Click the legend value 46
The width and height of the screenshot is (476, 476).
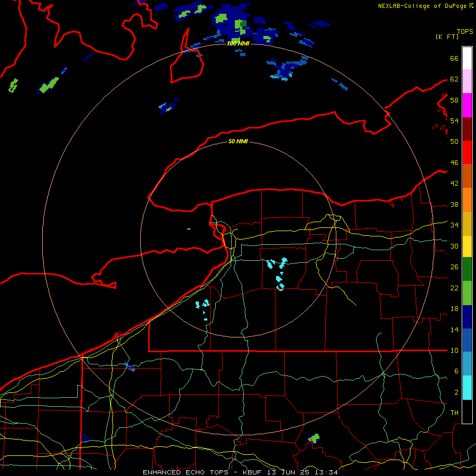454,163
